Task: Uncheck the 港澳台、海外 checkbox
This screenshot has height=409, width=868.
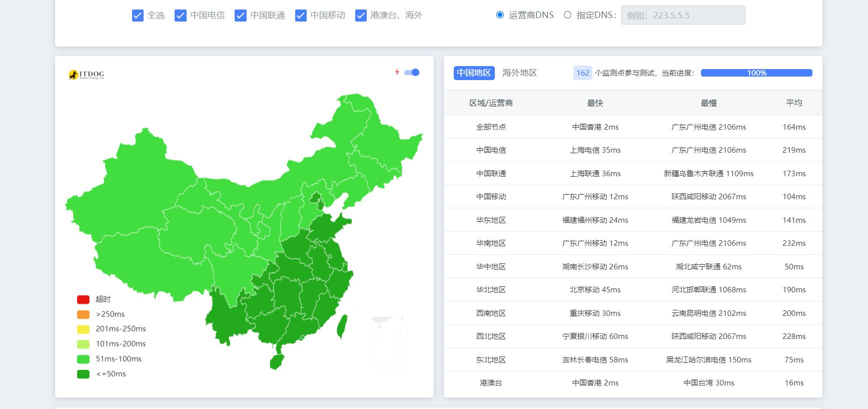Action: tap(361, 16)
